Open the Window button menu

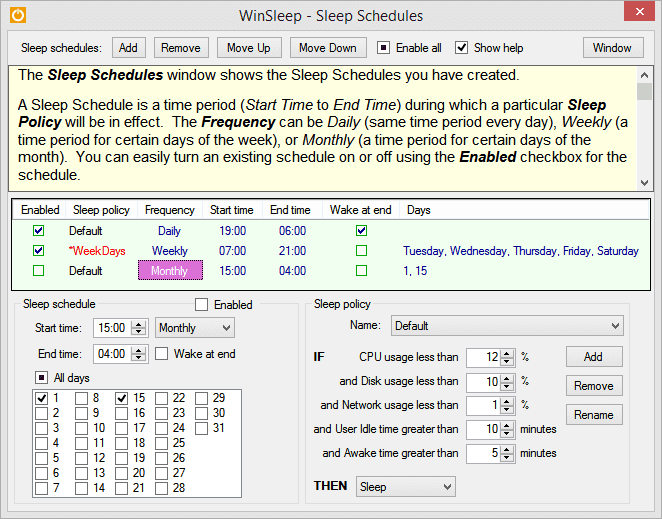pos(613,48)
